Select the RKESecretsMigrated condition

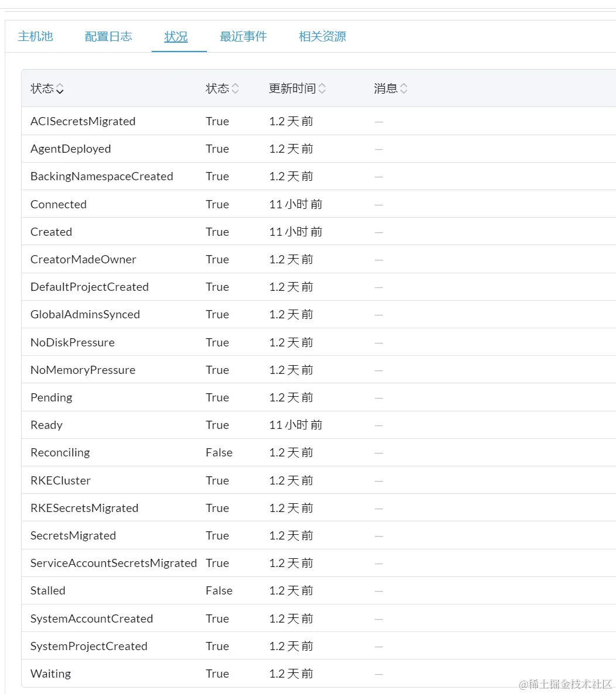pos(84,508)
